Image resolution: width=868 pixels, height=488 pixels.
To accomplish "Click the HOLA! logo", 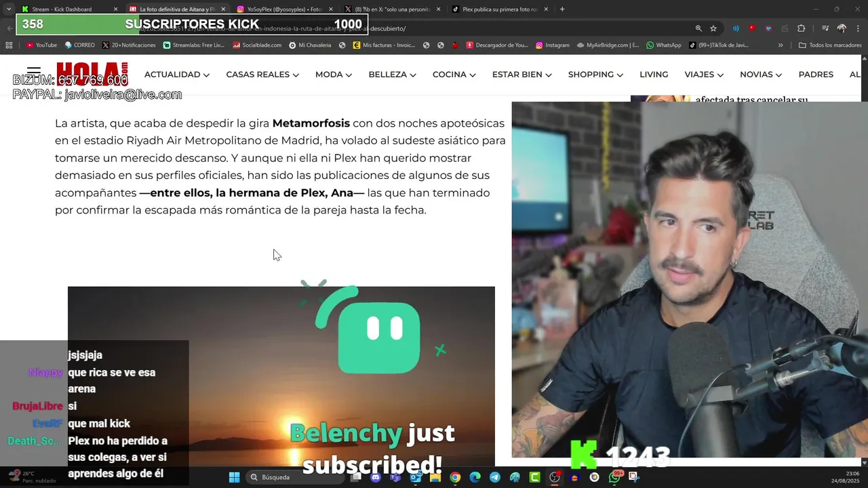I will [x=92, y=73].
